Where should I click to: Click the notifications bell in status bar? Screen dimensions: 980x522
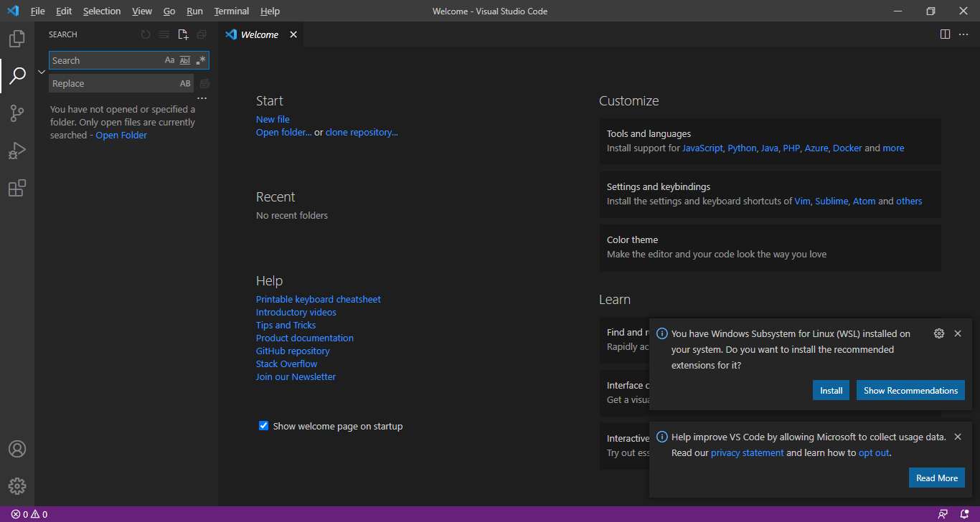(x=964, y=514)
